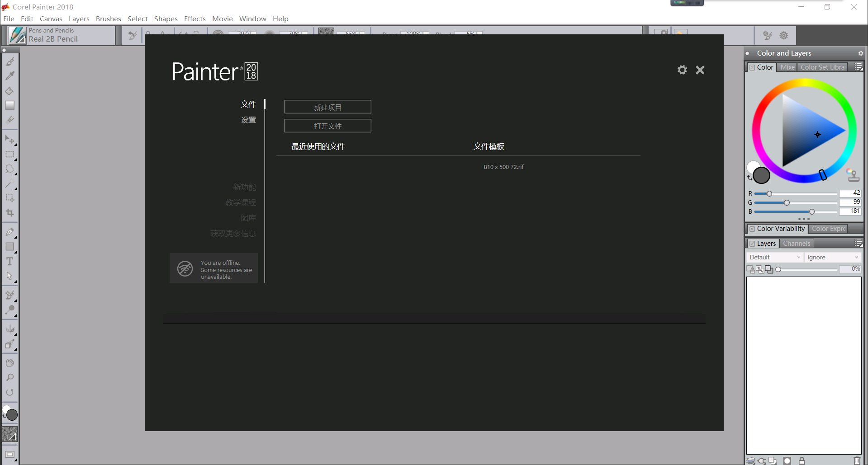This screenshot has width=868, height=465.
Task: Open the Default composite method dropdown
Action: pos(775,257)
